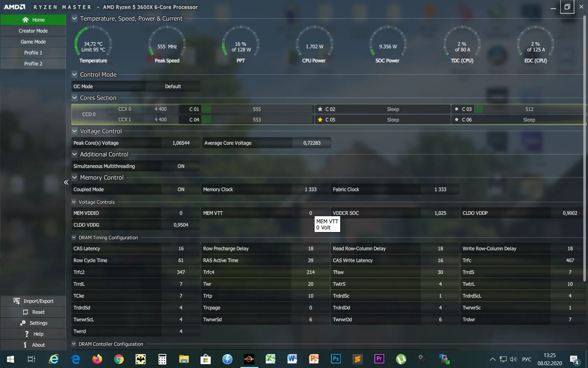Collapse sidebar with double-chevron arrow
588x368 pixels.
pos(66,182)
